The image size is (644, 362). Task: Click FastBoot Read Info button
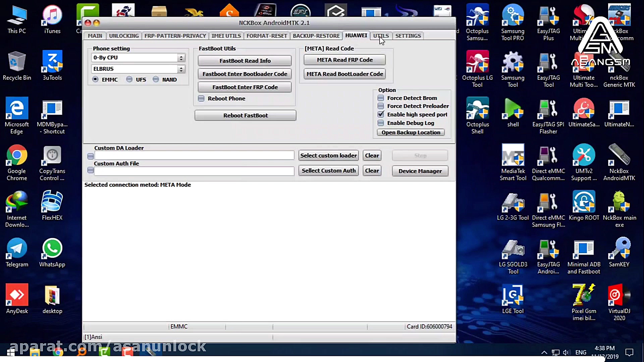click(x=245, y=61)
